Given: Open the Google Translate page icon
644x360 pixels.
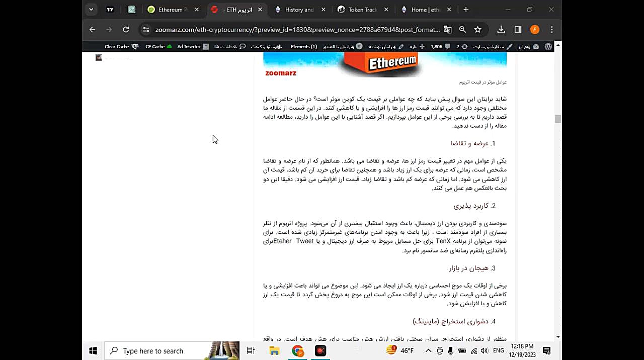Looking at the screenshot, I should tap(448, 30).
